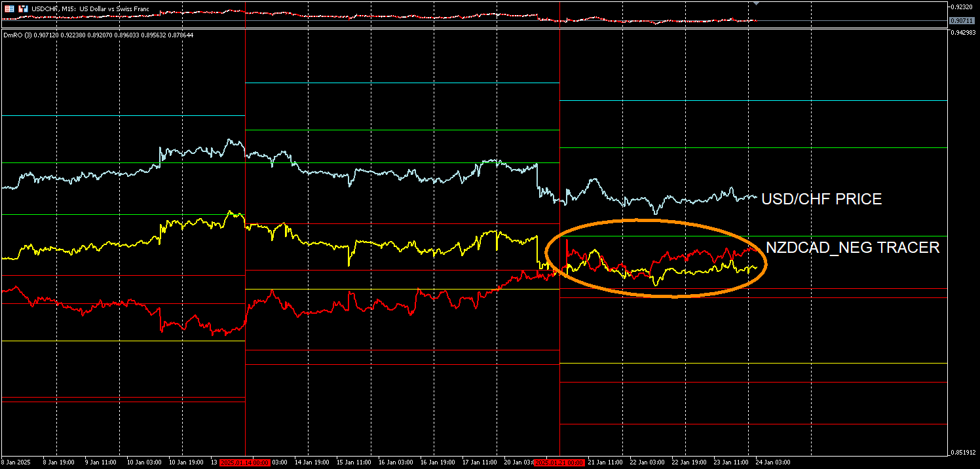Click the NZDCAD_NEG TRACER text label
Viewport: 980px width, 469px height.
click(853, 248)
